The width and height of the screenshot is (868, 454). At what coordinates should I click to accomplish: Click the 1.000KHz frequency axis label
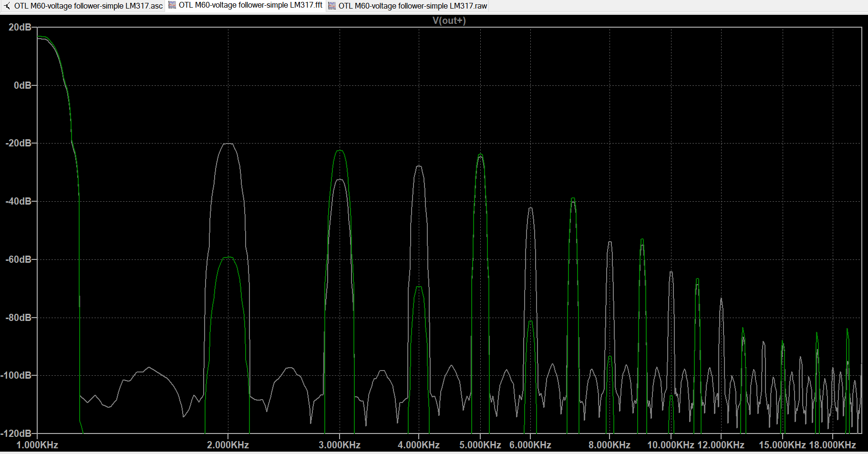tap(37, 445)
